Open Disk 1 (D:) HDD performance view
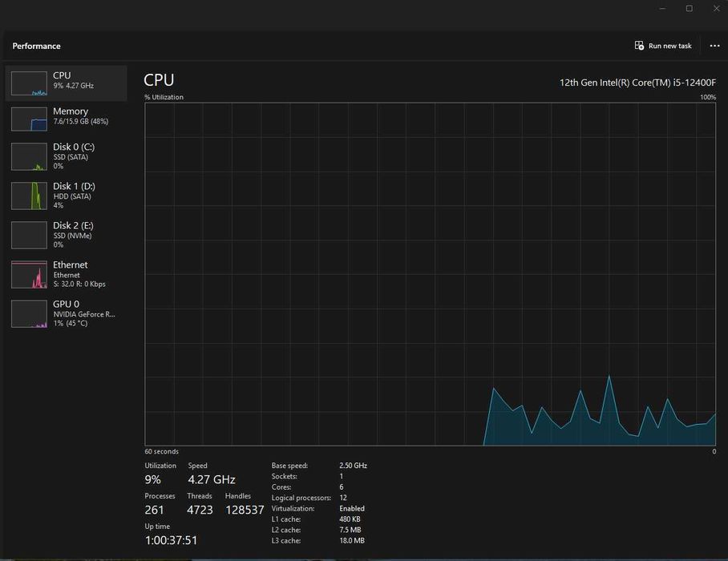The image size is (728, 561). [x=66, y=196]
